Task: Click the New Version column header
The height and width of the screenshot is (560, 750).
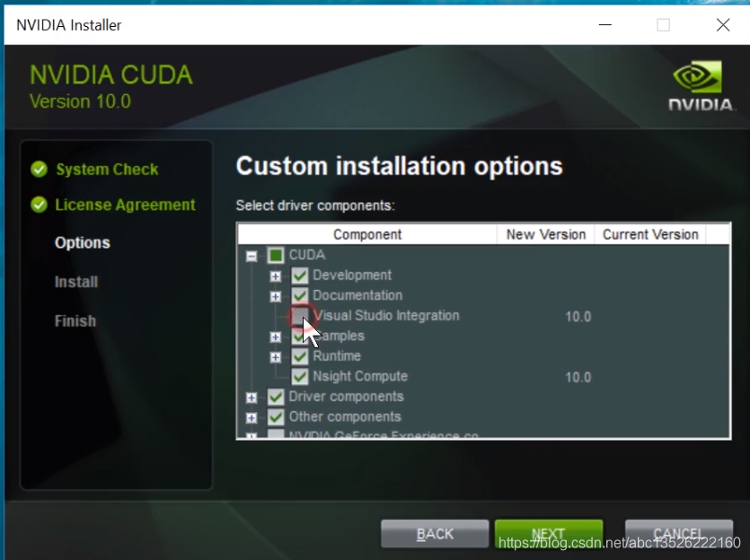Action: tap(546, 234)
